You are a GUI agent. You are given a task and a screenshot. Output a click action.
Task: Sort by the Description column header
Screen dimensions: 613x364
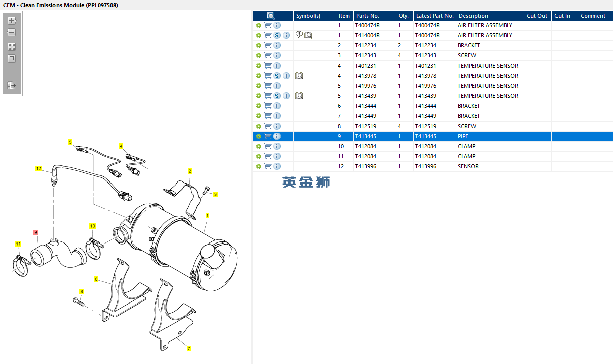click(x=473, y=16)
